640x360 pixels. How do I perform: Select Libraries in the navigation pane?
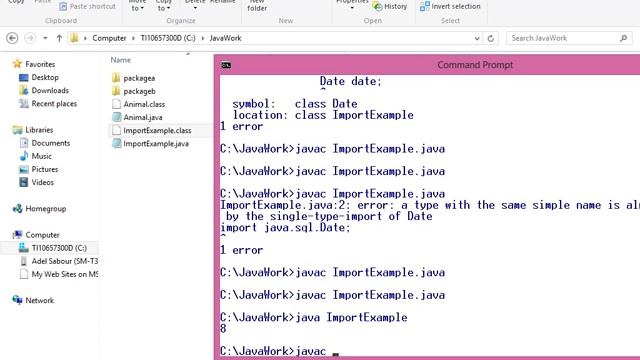39,130
